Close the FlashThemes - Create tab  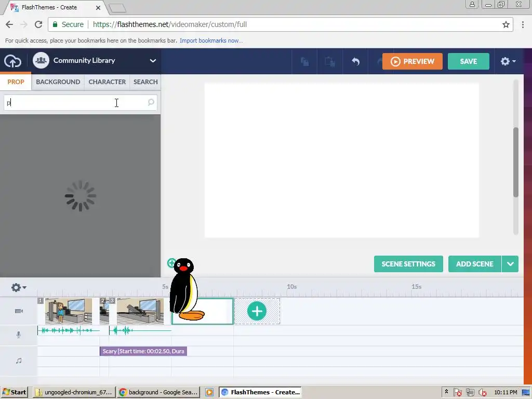[98, 7]
